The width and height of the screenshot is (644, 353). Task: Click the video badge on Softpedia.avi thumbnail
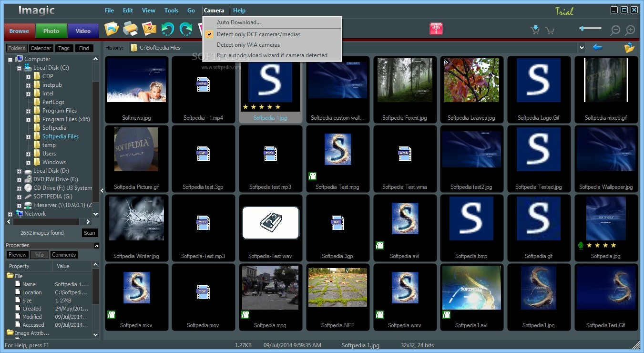pos(380,245)
